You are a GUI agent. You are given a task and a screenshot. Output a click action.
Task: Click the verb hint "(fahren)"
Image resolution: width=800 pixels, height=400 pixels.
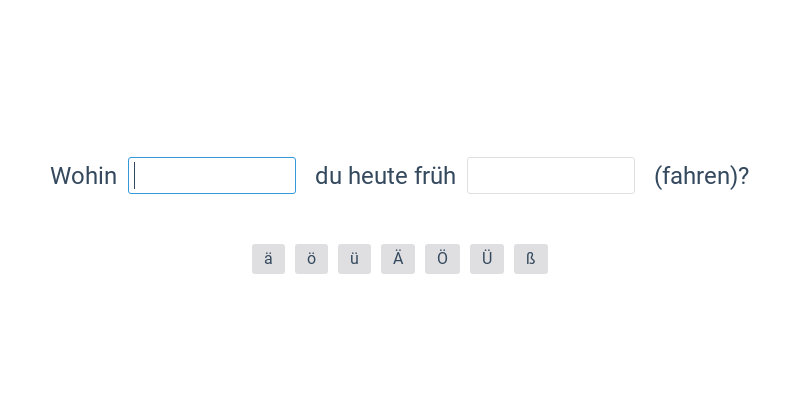pos(696,177)
